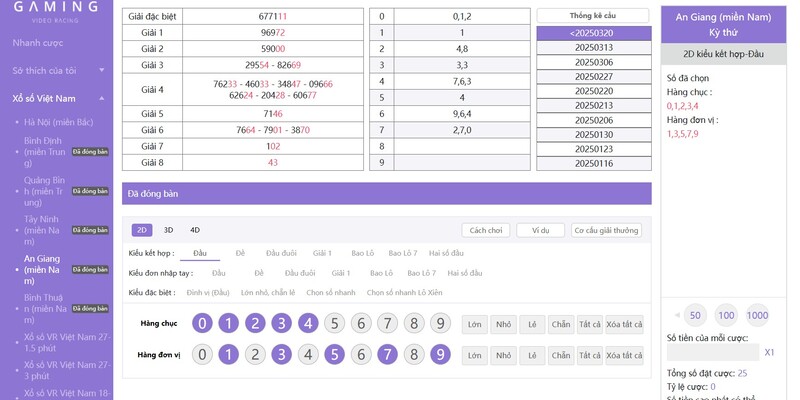Open Cách chơi instructions
This screenshot has height=400, width=800.
[486, 230]
